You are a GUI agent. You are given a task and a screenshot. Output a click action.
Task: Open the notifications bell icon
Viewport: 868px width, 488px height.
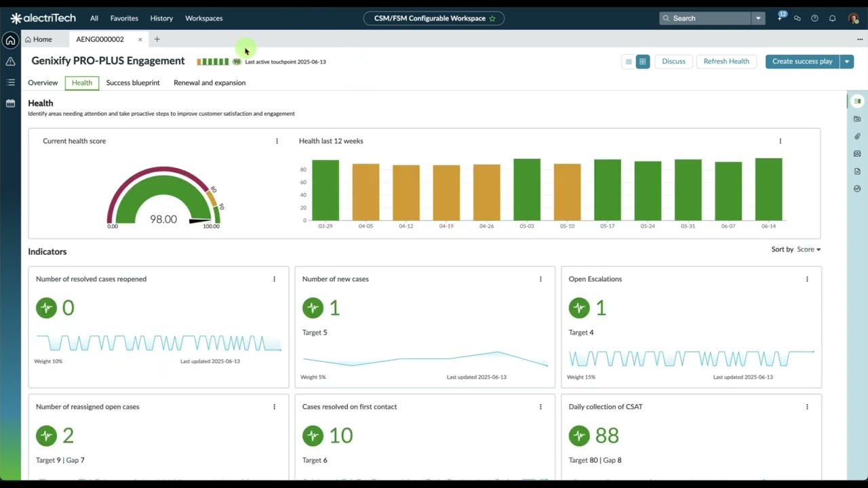click(833, 18)
